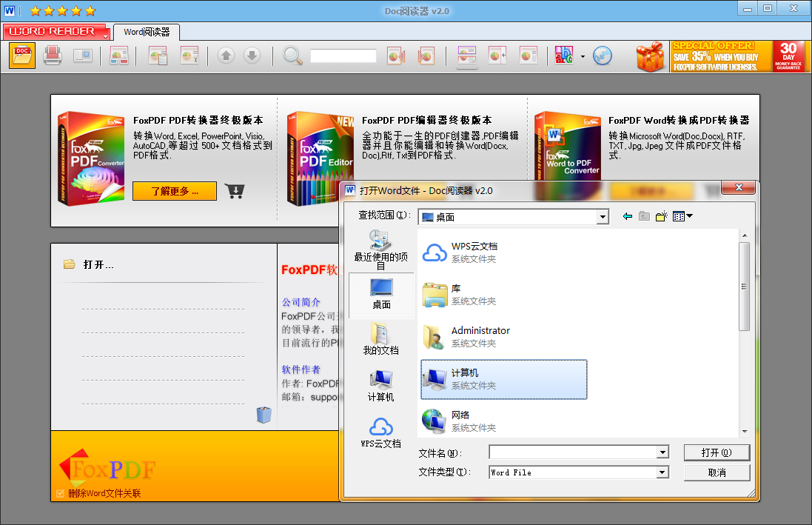Screen dimensions: 812x525
Task: Open DOC file via folder toolbar icon
Action: 22,56
